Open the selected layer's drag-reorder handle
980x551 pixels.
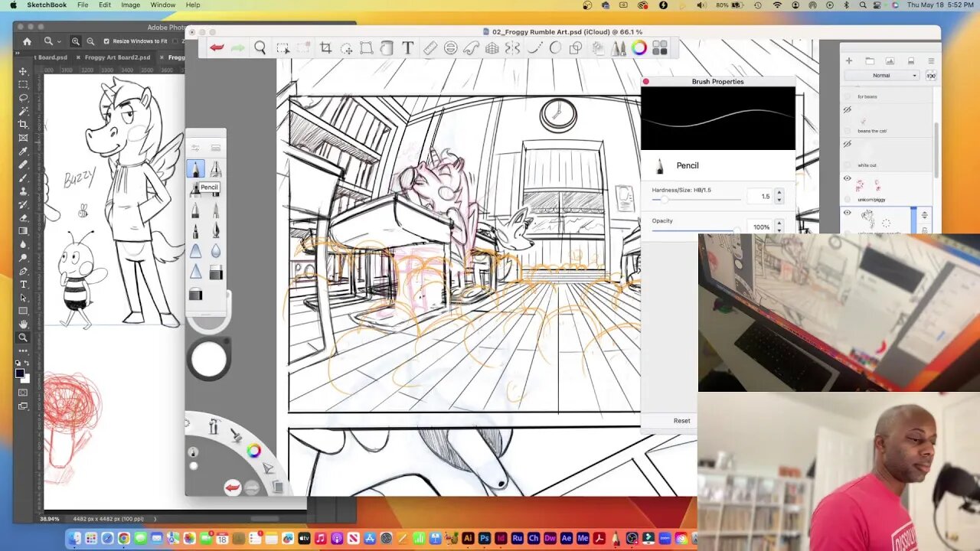pos(924,215)
